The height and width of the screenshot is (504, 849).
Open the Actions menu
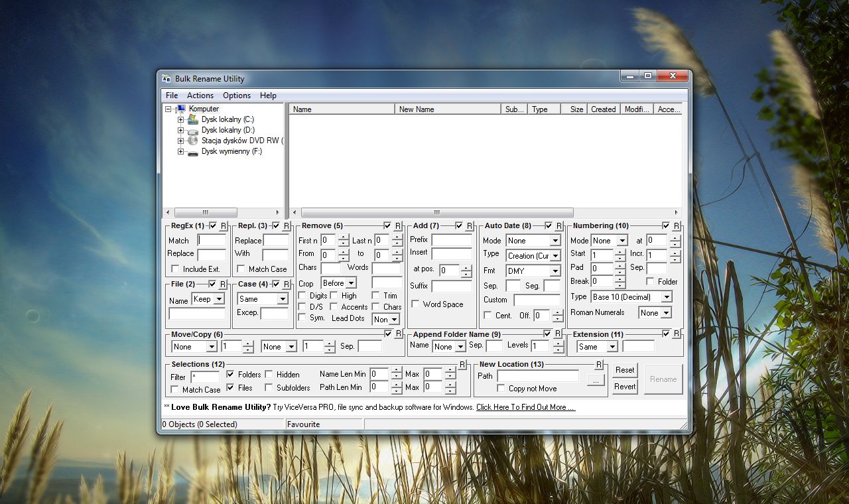[x=200, y=95]
